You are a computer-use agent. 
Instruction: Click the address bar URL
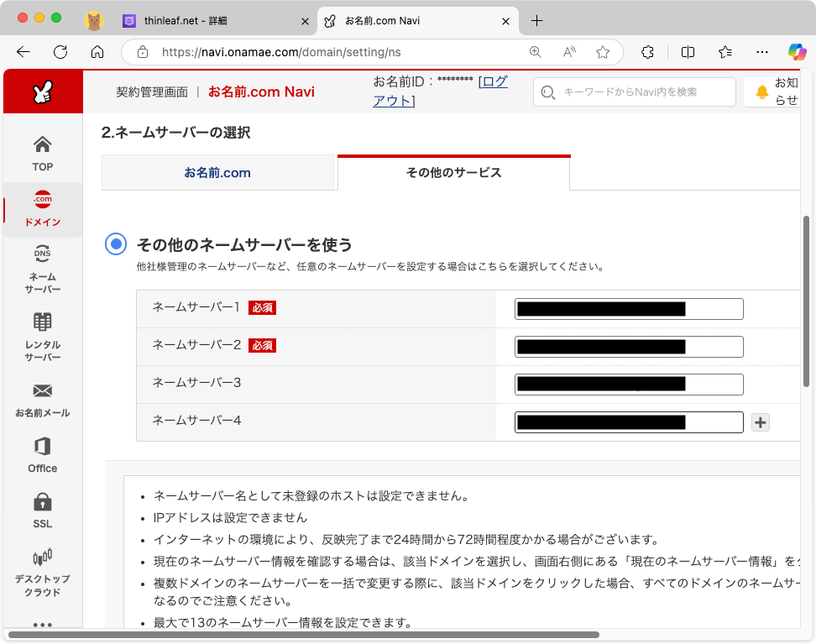[x=281, y=52]
